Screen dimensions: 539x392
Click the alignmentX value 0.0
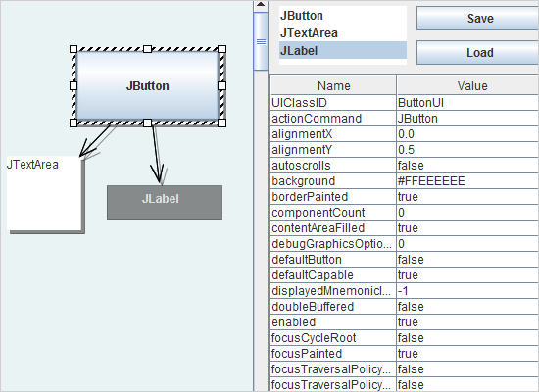click(467, 134)
